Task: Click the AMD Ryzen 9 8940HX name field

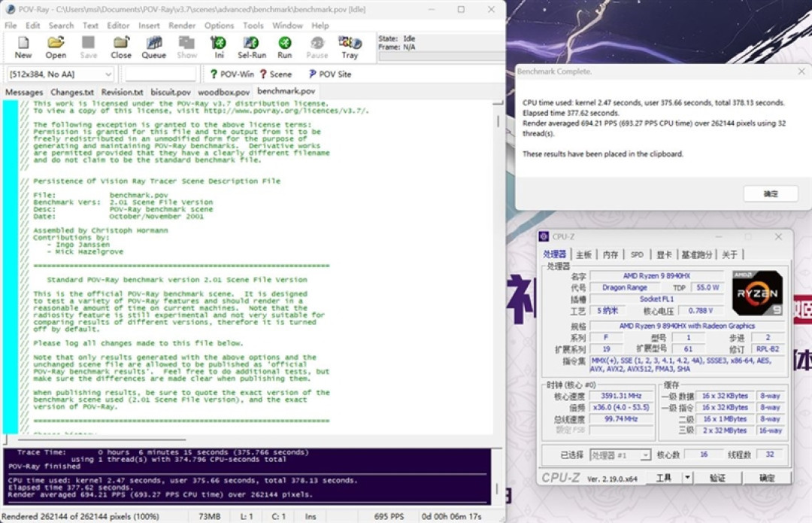Action: (656, 275)
